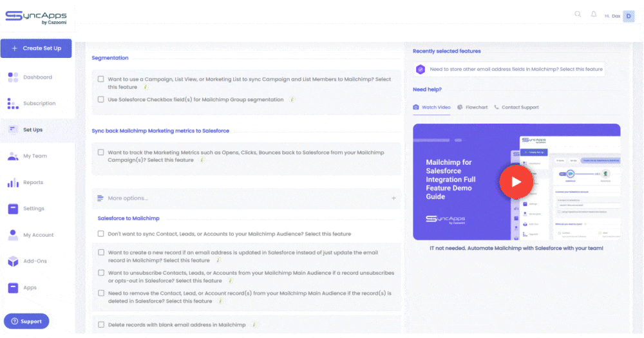
Task: Click the My Team people icon
Action: coord(13,156)
